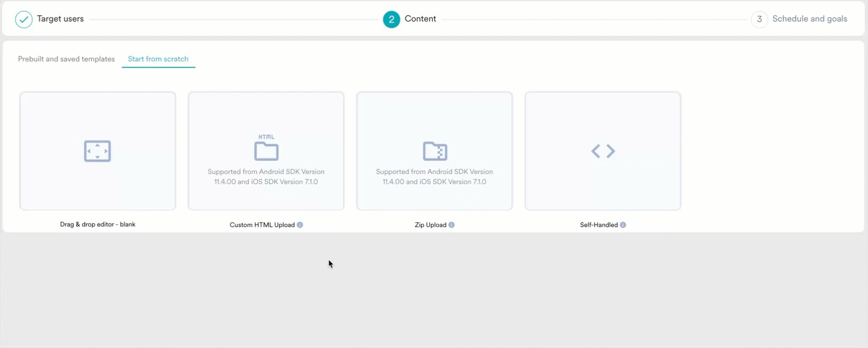Click the 'Custom HTML Upload' label
This screenshot has width=868, height=348.
click(262, 225)
